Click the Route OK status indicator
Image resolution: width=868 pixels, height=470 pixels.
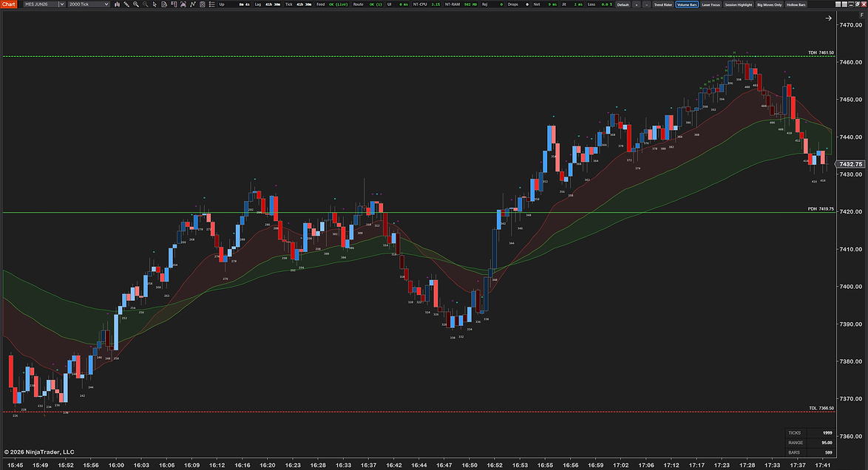(x=367, y=4)
